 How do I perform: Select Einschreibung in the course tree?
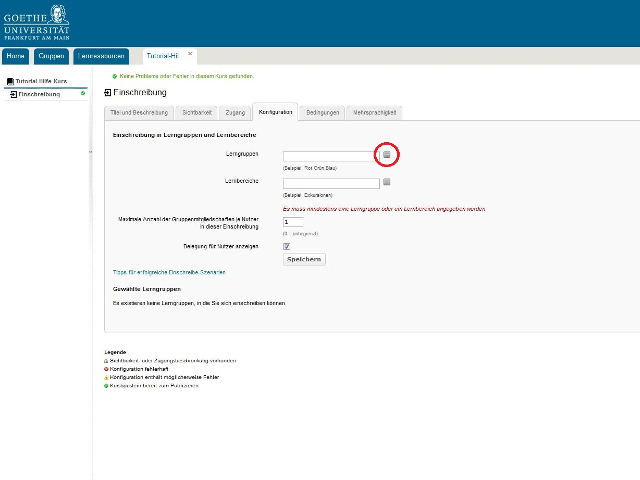click(x=39, y=94)
